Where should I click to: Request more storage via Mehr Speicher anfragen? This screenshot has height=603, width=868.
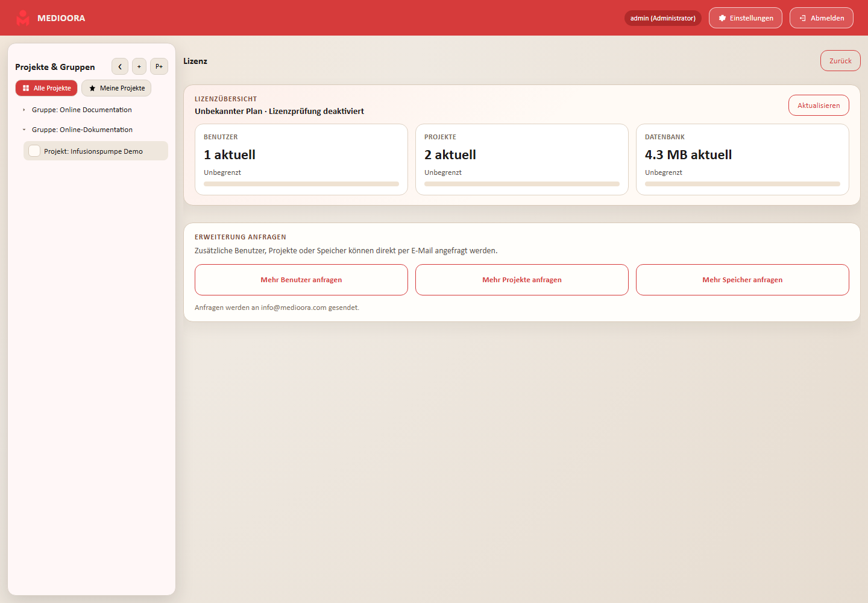coord(743,280)
